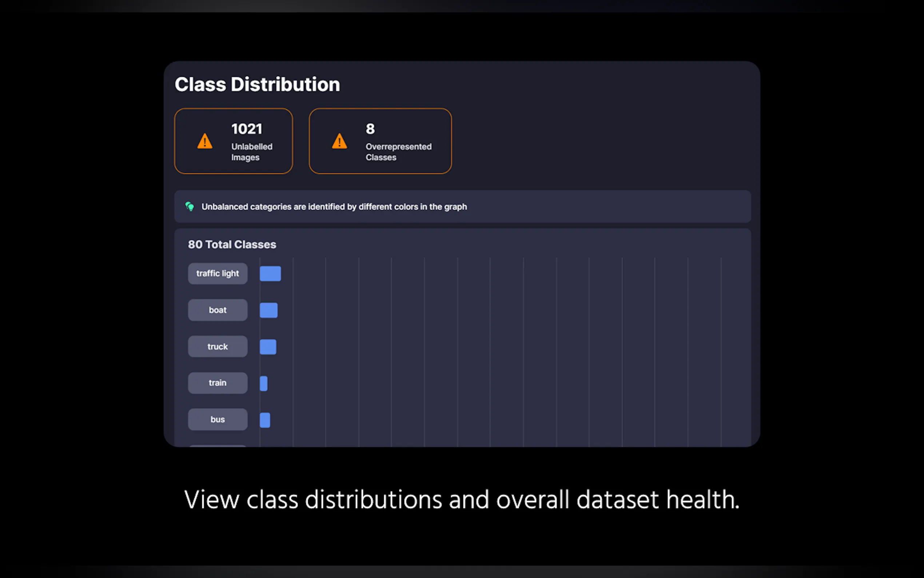Image resolution: width=924 pixels, height=578 pixels.
Task: Click the warning icon beside Unlabelled Images
Action: coord(205,141)
